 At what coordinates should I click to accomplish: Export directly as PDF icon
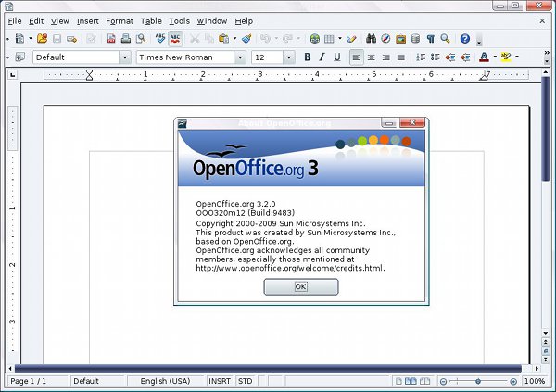click(x=111, y=38)
